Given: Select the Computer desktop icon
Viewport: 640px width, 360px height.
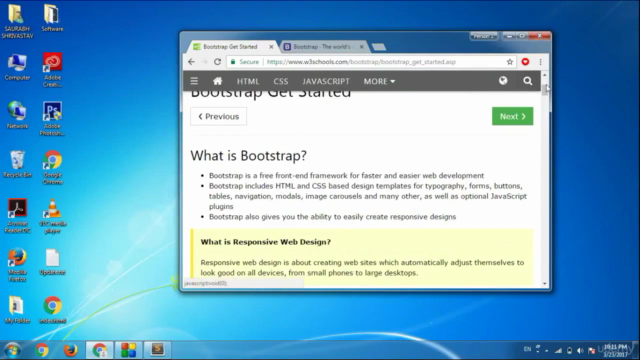Looking at the screenshot, I should coord(17,67).
